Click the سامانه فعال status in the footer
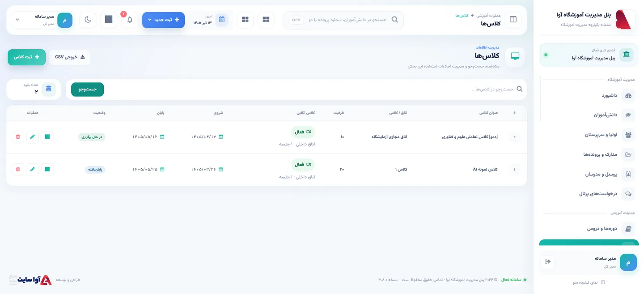This screenshot has height=294, width=644. tap(514, 280)
